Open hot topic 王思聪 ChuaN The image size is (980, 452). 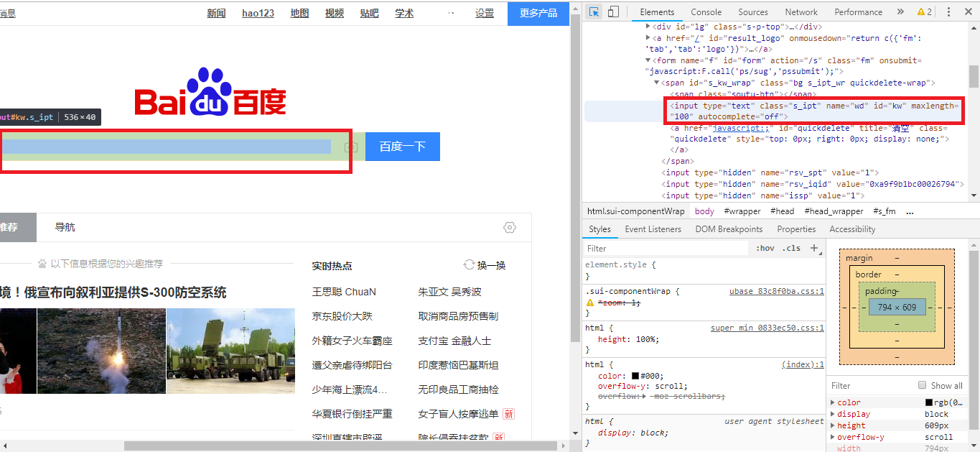344,292
